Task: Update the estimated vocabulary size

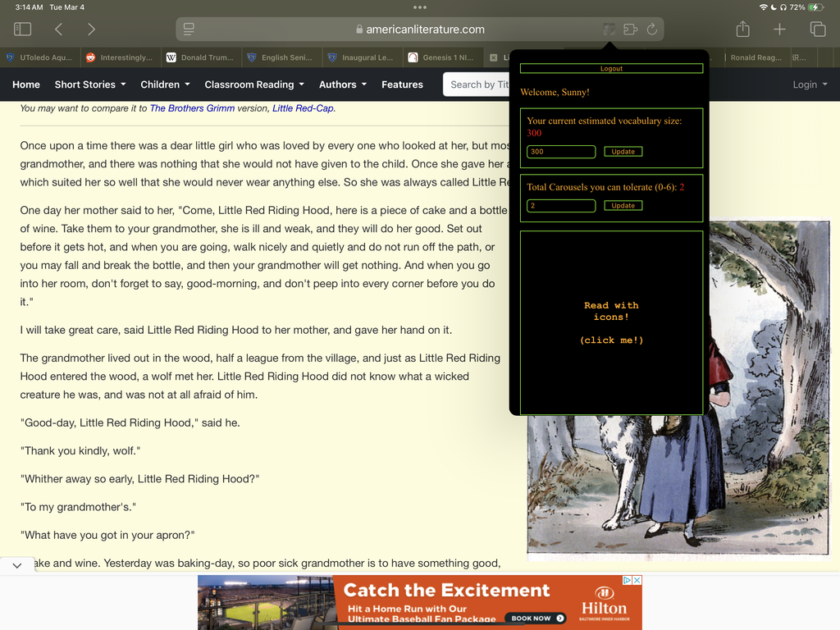Action: tap(623, 152)
